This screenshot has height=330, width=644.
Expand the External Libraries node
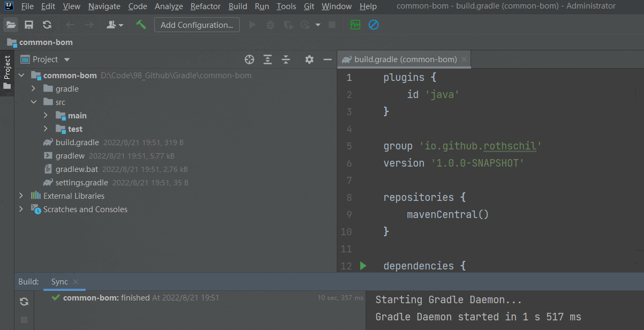coord(20,196)
